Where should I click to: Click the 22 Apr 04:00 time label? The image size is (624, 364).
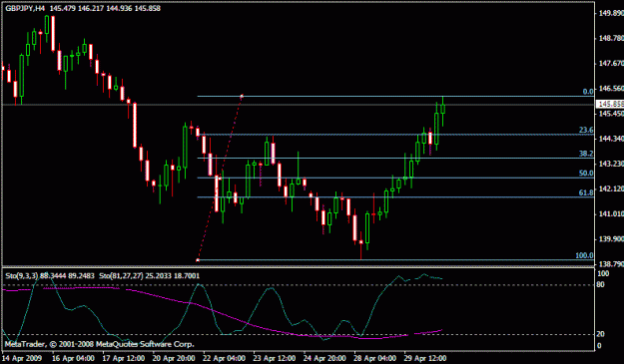click(x=225, y=358)
